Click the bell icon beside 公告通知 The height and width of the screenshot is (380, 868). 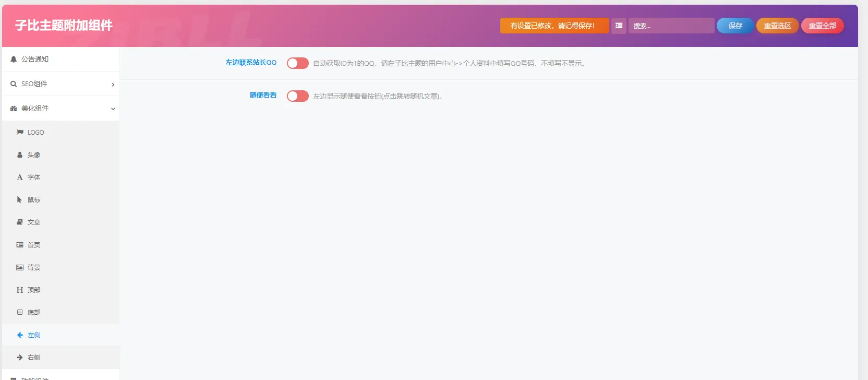pyautogui.click(x=14, y=60)
